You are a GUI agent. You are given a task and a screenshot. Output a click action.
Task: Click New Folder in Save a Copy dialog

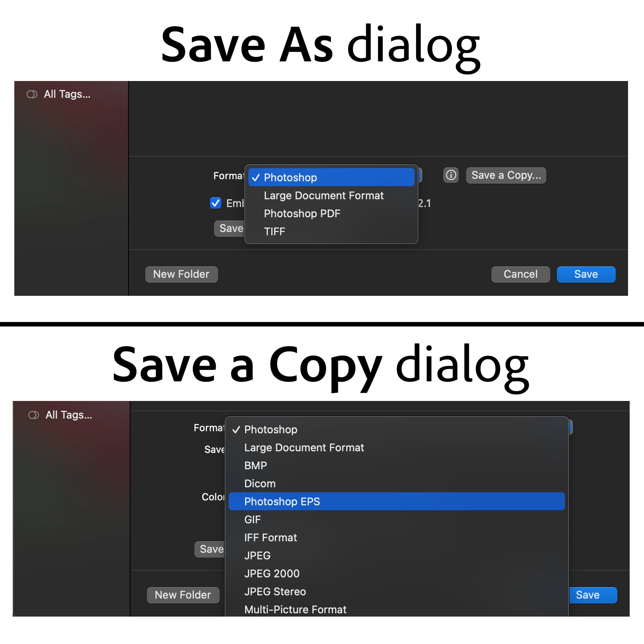click(183, 595)
